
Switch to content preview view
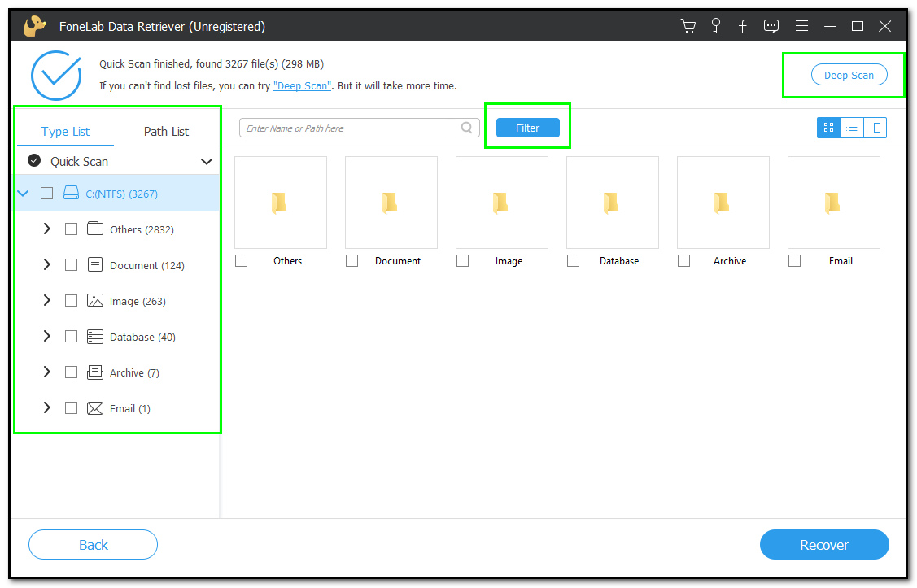pyautogui.click(x=876, y=128)
